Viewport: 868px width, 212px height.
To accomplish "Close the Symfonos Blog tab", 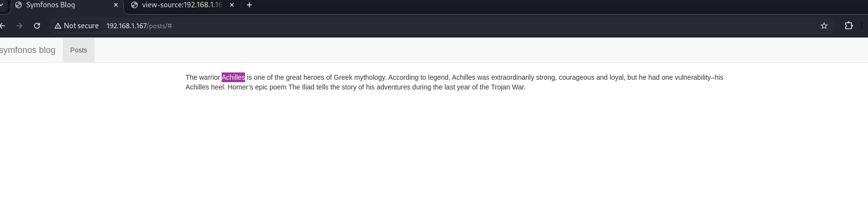I will (x=116, y=5).
